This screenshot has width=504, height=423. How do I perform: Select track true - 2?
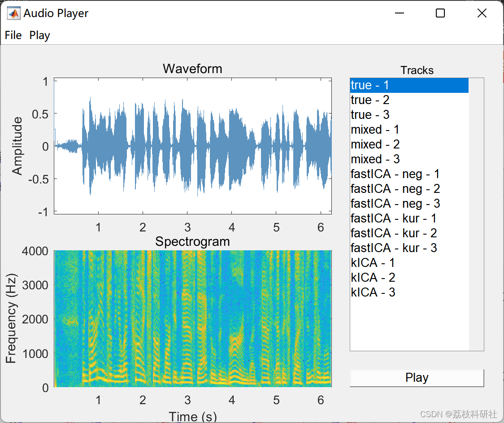click(409, 100)
